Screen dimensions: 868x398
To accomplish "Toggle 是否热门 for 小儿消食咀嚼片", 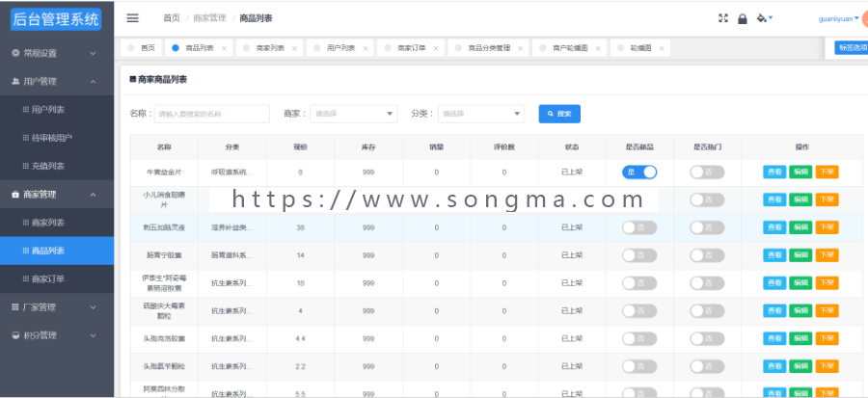I will tap(707, 200).
